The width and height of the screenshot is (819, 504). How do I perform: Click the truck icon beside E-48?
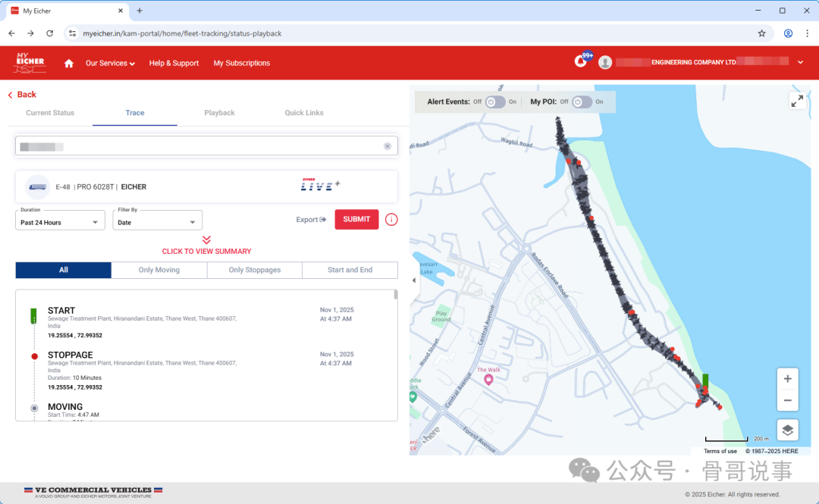pos(37,187)
